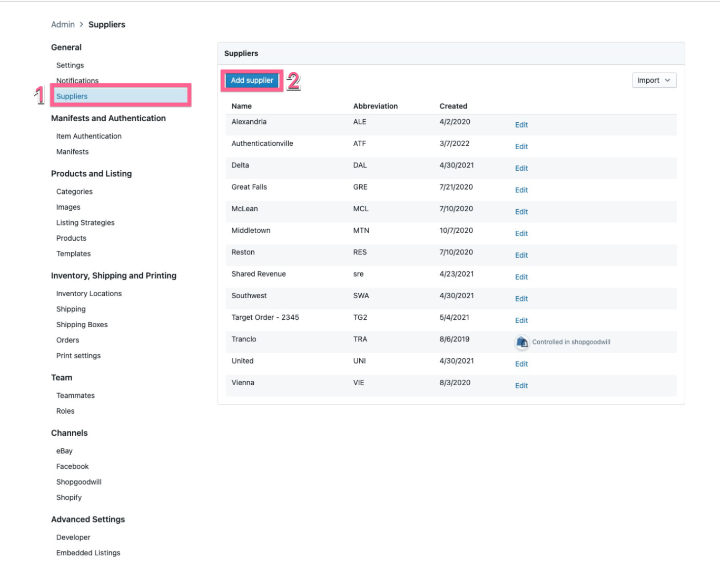Edit the Vienna supplier
The width and height of the screenshot is (720, 588).
[x=521, y=386]
